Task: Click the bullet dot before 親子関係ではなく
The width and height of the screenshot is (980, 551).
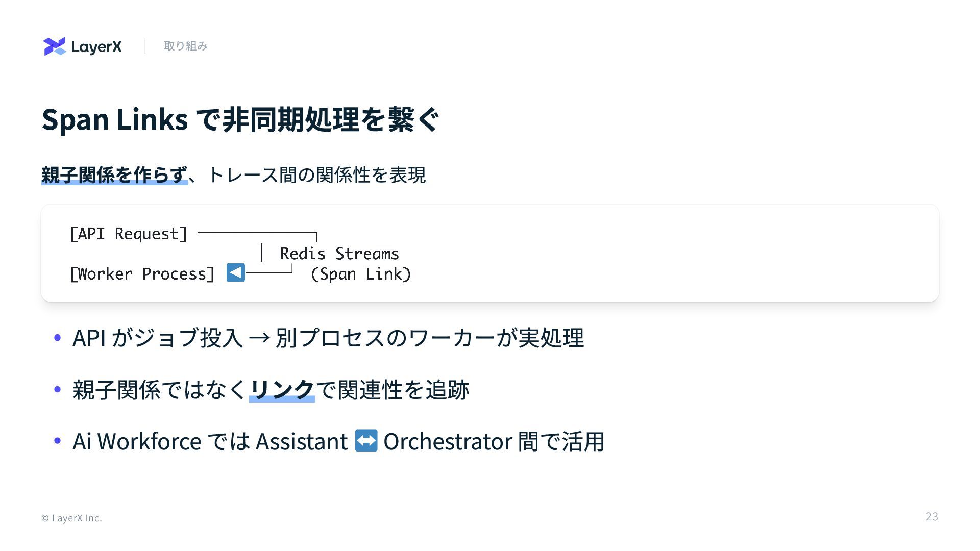Action: (x=57, y=390)
